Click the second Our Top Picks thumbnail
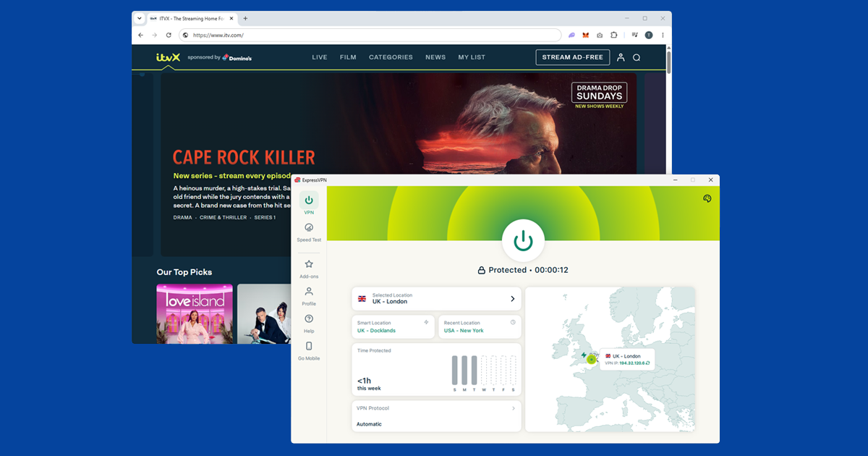Viewport: 868px width, 456px height. [264, 313]
